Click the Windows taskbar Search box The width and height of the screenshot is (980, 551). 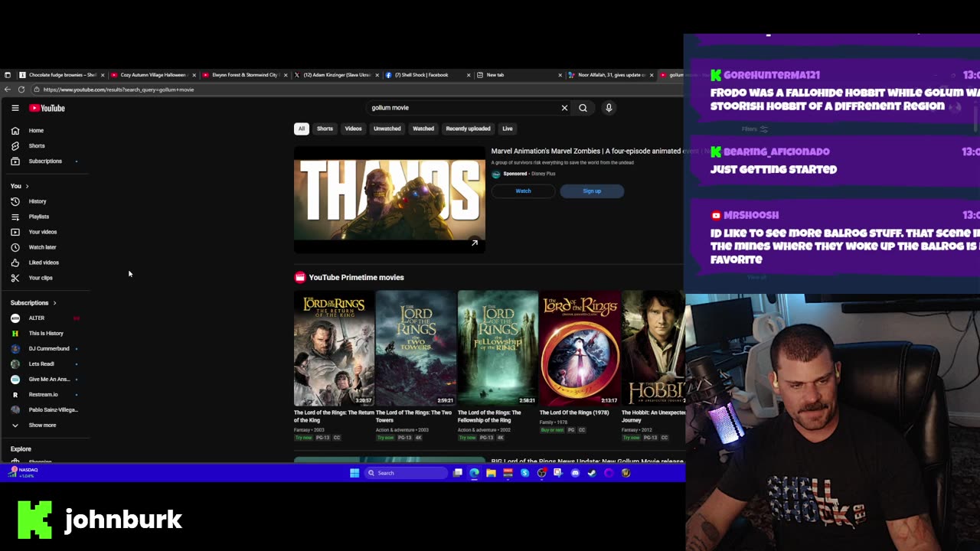point(405,473)
